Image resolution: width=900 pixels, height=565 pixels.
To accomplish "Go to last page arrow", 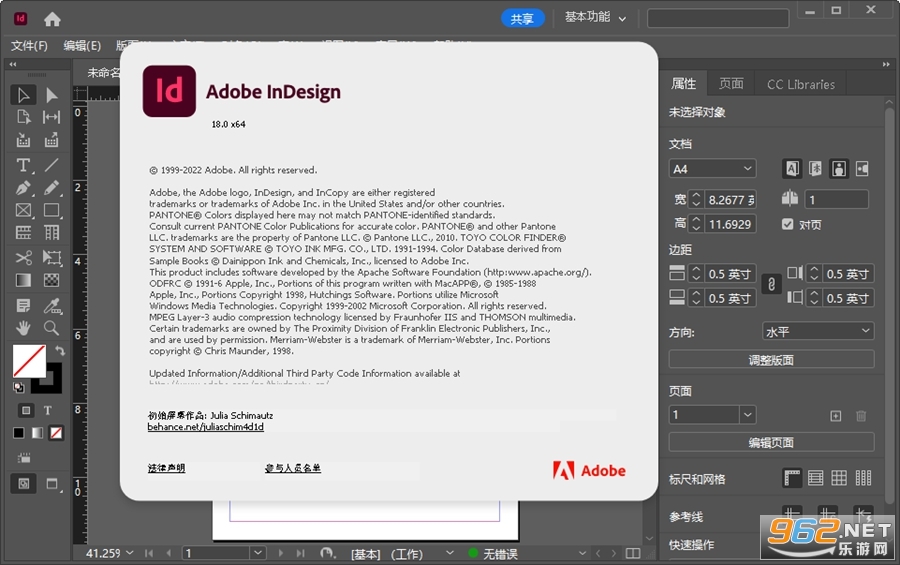I will pyautogui.click(x=300, y=553).
